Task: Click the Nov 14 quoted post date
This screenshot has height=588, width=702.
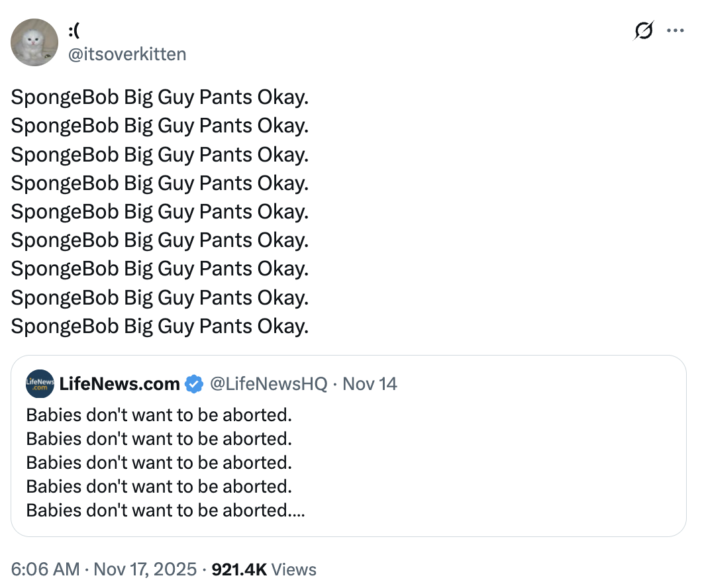Action: pyautogui.click(x=370, y=383)
